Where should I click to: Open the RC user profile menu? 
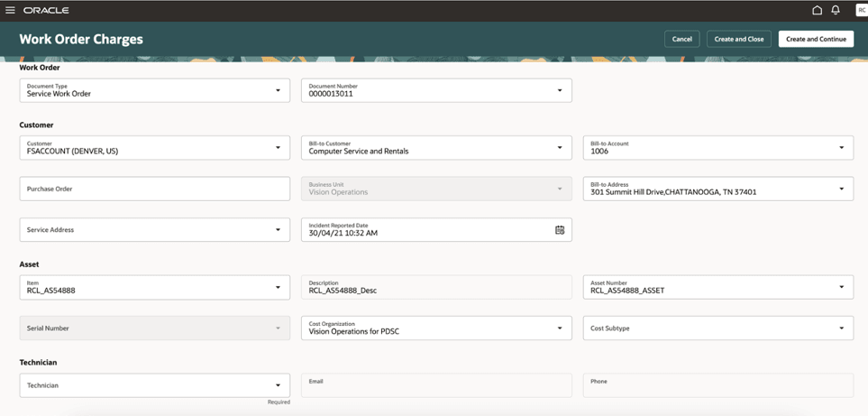(862, 11)
